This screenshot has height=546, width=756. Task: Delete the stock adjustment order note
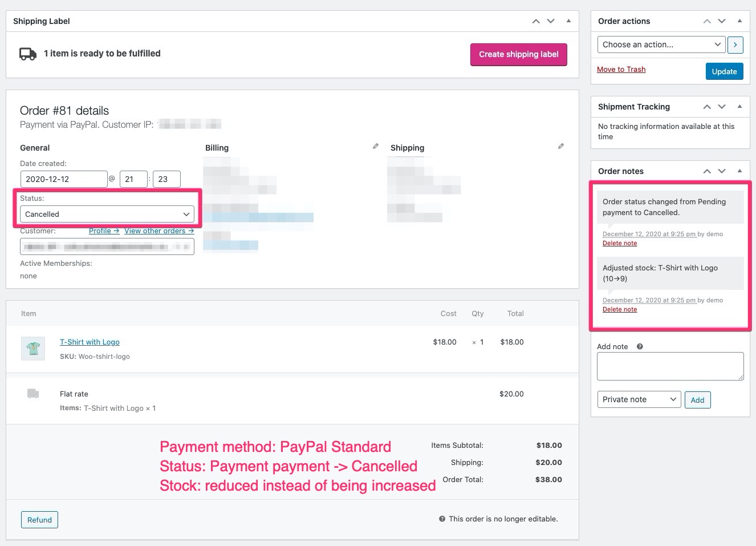click(620, 309)
